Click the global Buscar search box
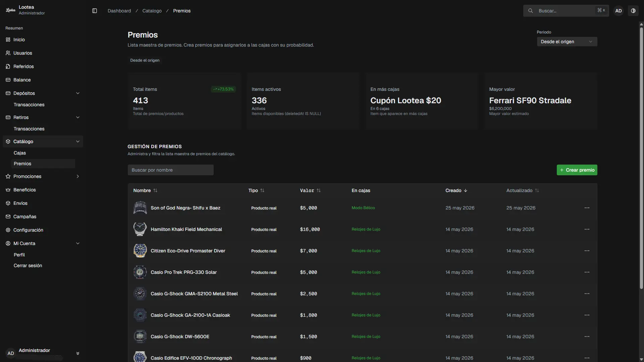The height and width of the screenshot is (362, 644). 566,11
